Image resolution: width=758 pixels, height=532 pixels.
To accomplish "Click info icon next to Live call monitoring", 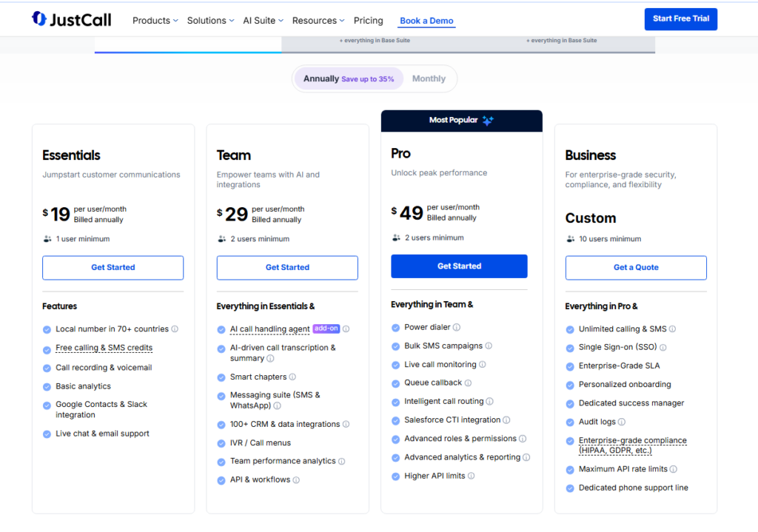I will point(483,364).
